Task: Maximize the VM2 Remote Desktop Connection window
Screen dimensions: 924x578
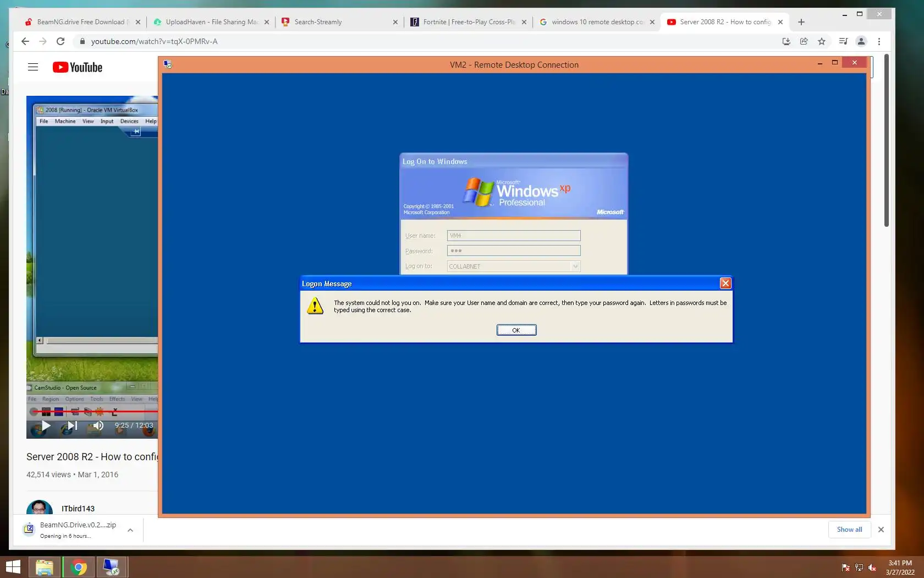Action: [x=835, y=63]
